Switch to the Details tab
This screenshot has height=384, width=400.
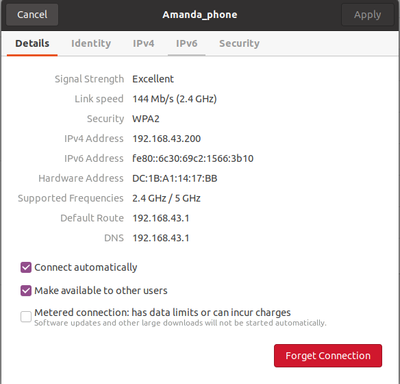(32, 44)
